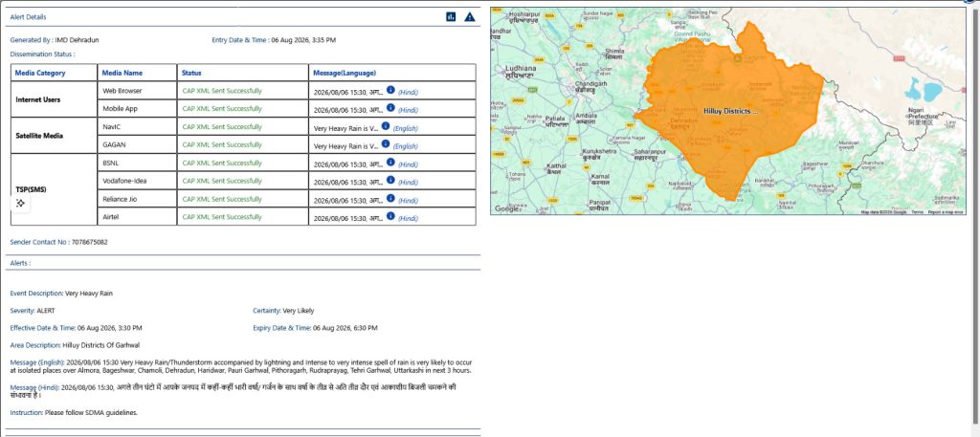Click the Chandigarh label on the map
Screen dimensions: 980x437
click(590, 86)
